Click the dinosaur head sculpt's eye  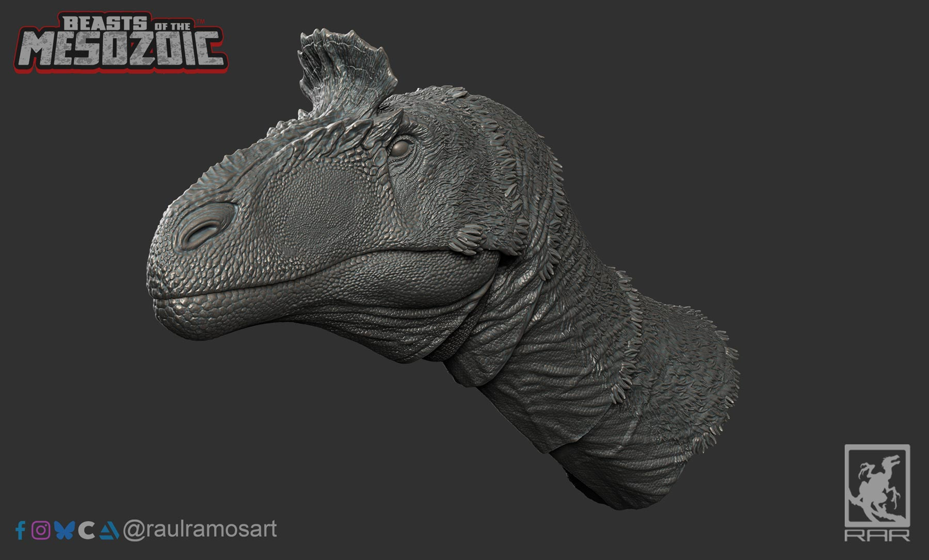click(x=399, y=149)
